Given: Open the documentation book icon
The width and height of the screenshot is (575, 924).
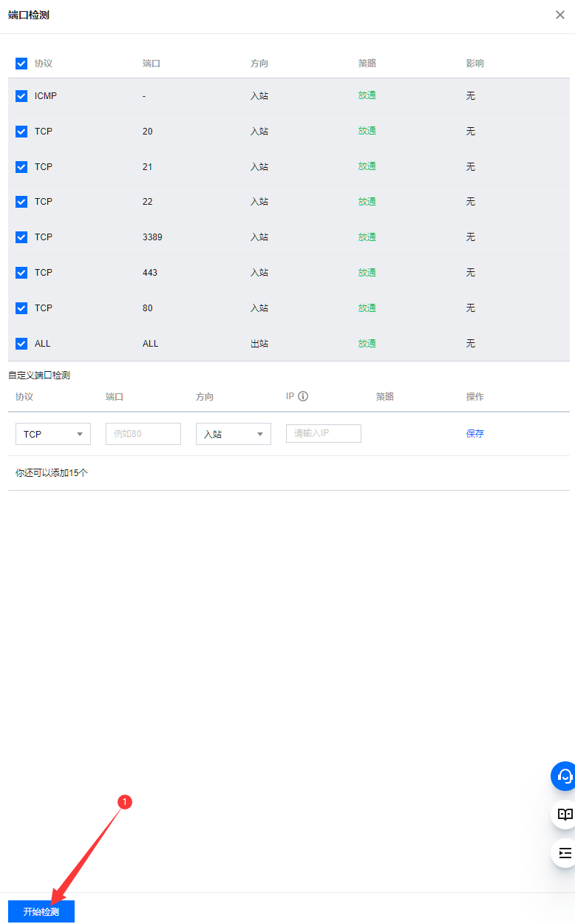Looking at the screenshot, I should [x=564, y=815].
